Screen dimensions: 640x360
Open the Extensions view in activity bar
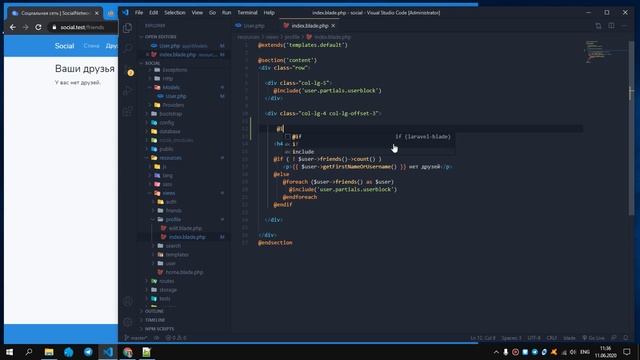tap(127, 111)
